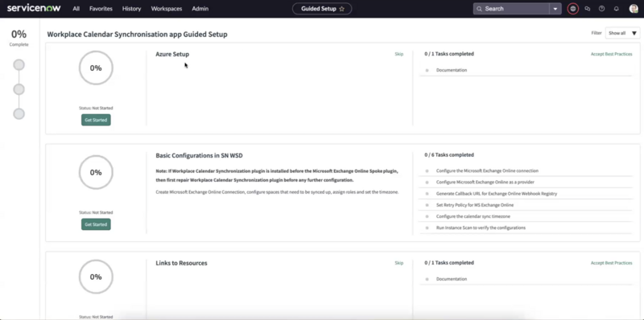Open the user profile avatar
644x320 pixels.
click(634, 9)
